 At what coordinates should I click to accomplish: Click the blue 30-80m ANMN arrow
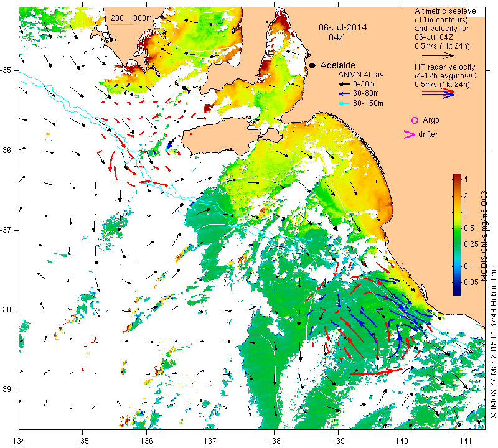[x=344, y=94]
